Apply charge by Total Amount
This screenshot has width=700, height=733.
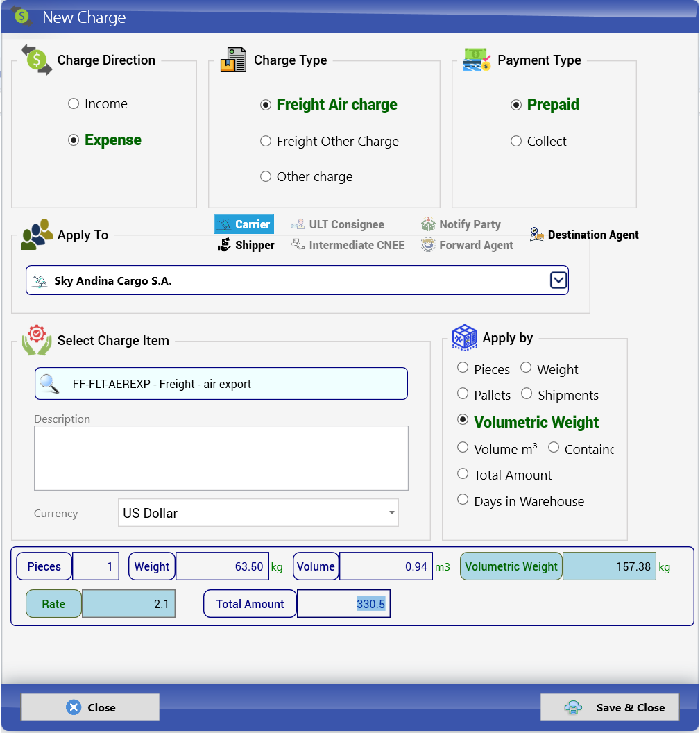(463, 473)
